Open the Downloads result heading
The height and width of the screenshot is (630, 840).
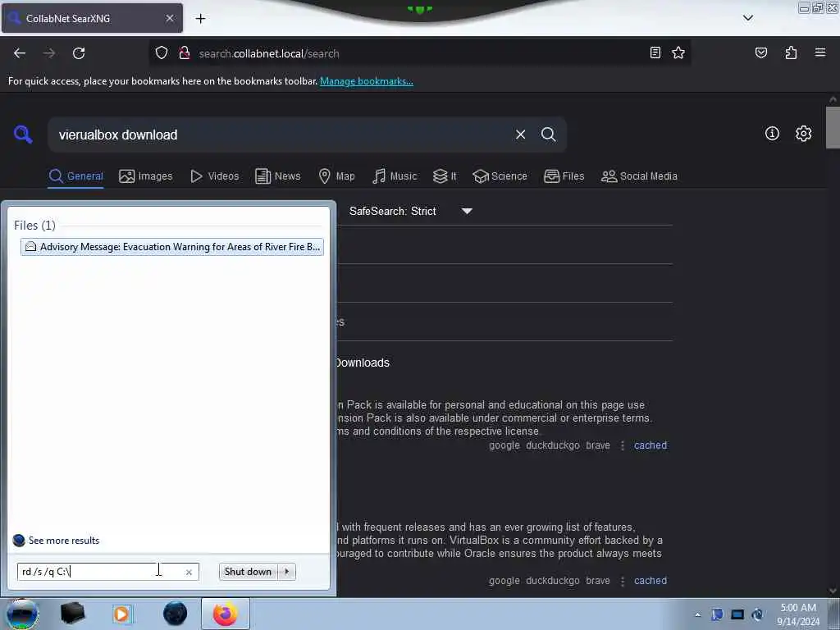tap(363, 363)
